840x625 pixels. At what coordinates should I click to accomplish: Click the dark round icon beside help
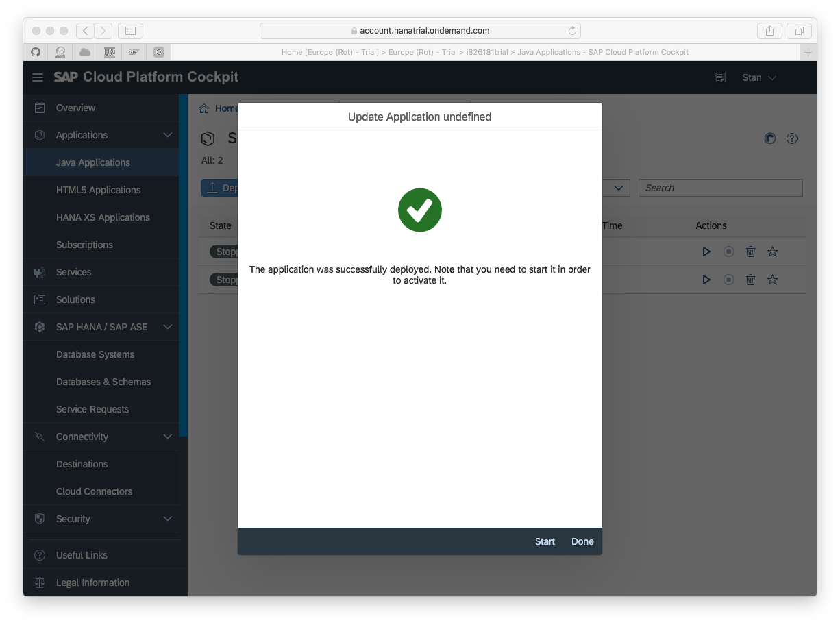click(770, 138)
